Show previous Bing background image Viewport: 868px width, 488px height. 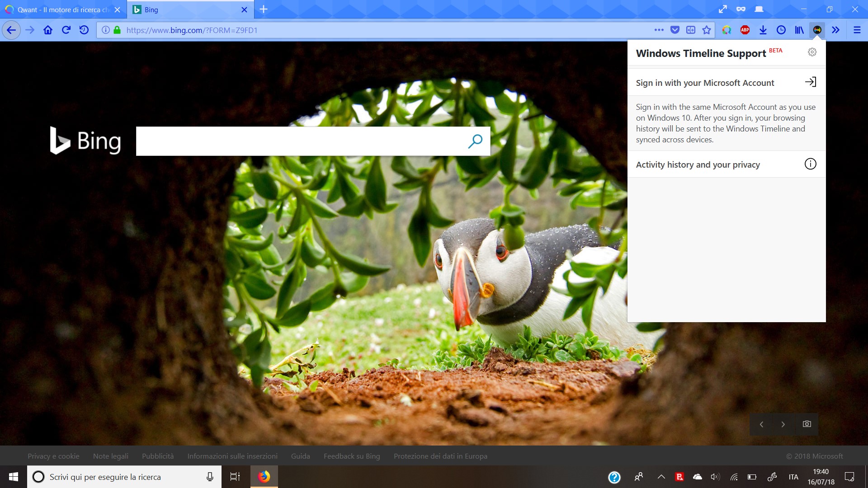tap(762, 424)
